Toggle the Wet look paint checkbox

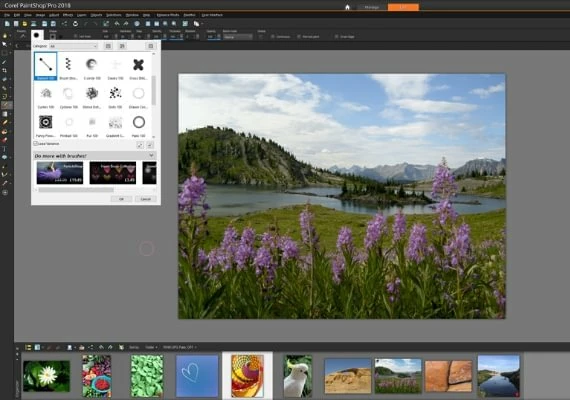pos(299,37)
